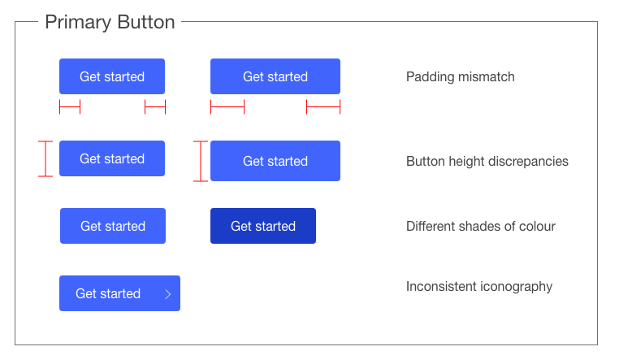Click height marker beside the taller second-row button
Image resolution: width=619 pixels, height=364 pixels.
pyautogui.click(x=201, y=161)
